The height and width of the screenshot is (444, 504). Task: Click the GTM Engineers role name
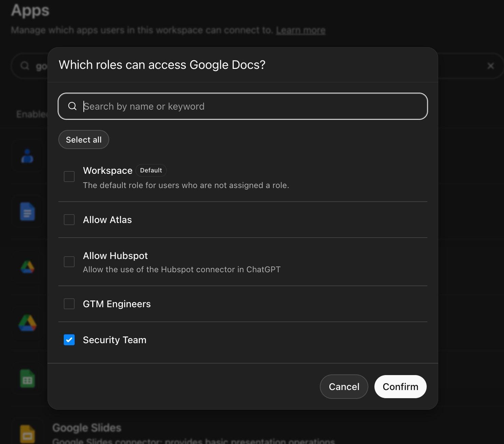(117, 304)
